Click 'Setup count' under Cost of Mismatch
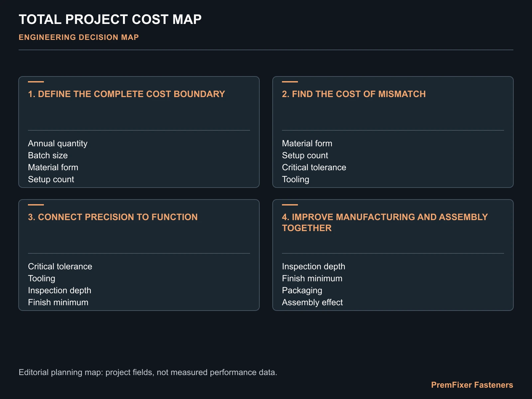The height and width of the screenshot is (399, 532). point(305,155)
